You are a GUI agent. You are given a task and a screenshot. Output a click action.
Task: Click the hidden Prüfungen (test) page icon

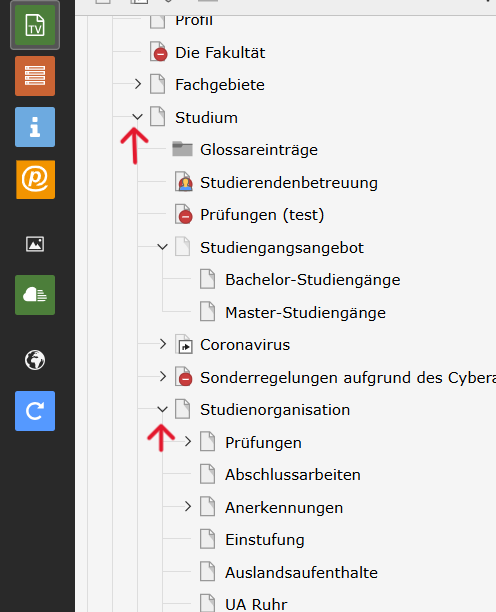pos(183,214)
